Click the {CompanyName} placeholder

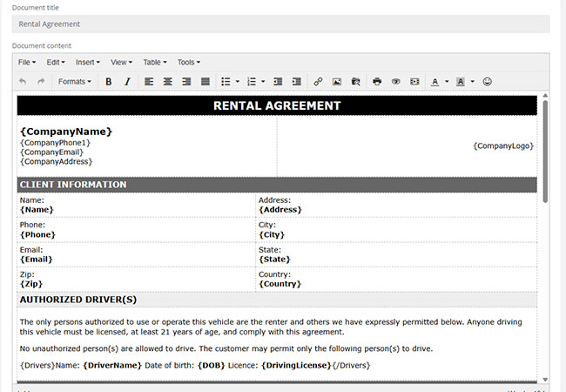pos(66,132)
